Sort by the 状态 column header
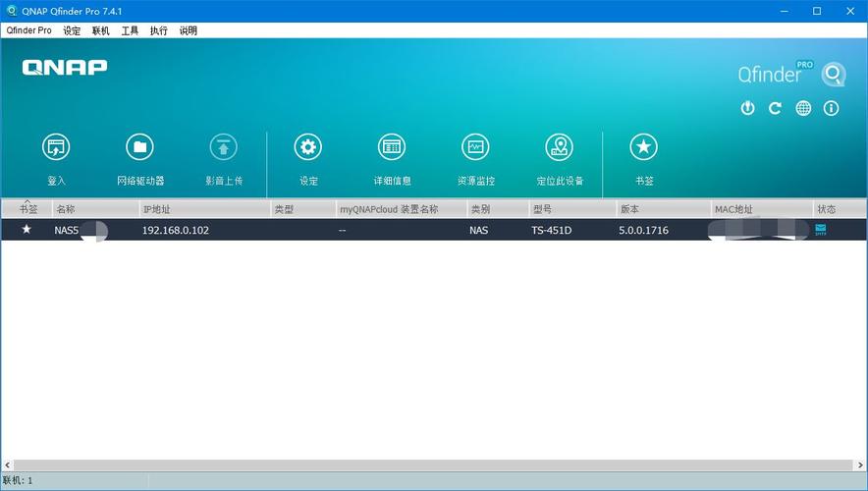Image resolution: width=868 pixels, height=491 pixels. tap(840, 209)
